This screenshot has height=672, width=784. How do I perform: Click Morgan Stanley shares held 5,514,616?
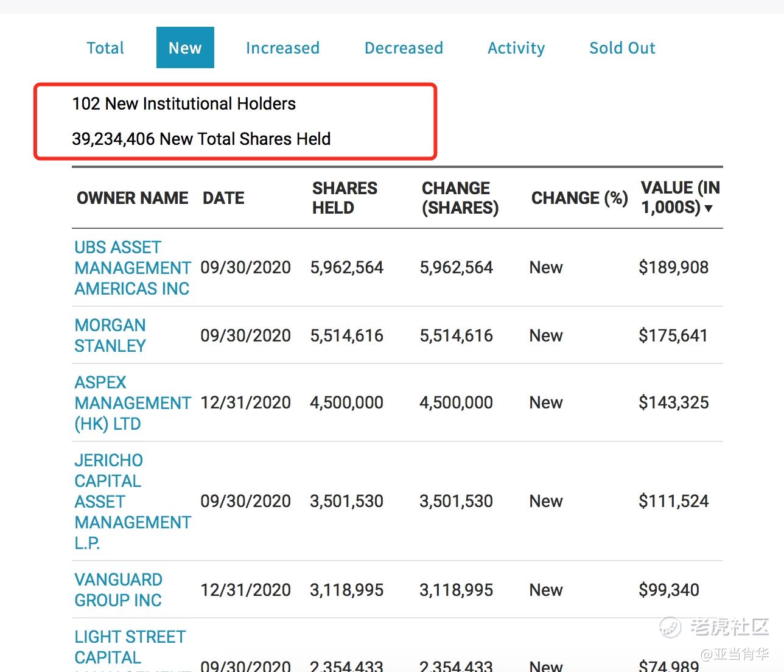point(347,335)
